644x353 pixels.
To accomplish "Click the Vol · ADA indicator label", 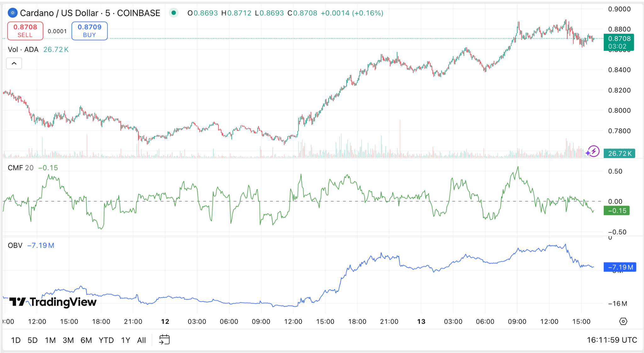I will (23, 49).
